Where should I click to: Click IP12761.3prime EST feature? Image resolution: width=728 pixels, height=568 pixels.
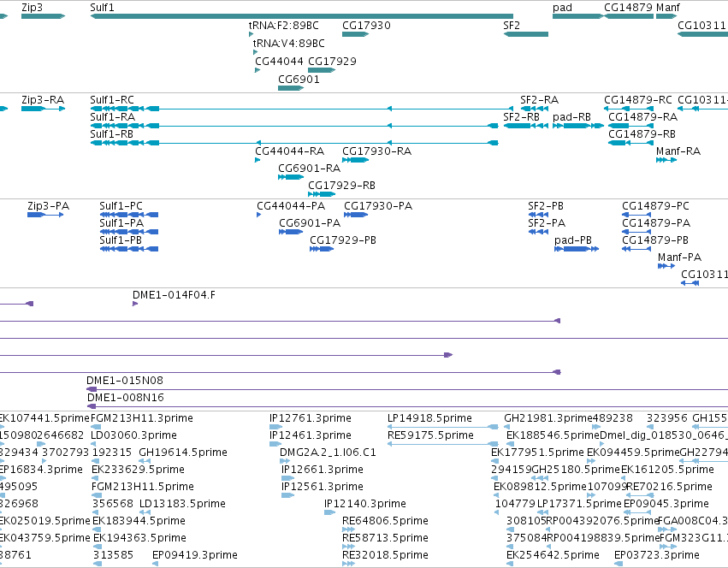[275, 427]
